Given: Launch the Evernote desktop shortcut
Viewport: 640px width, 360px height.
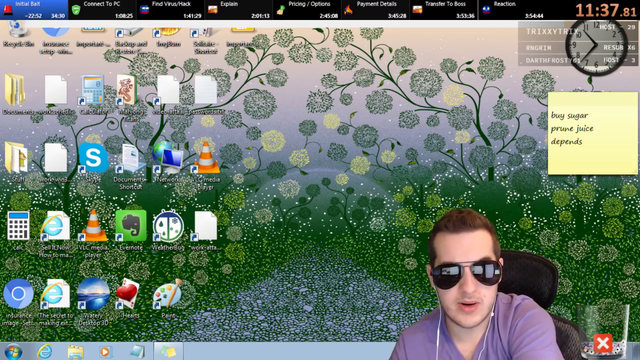Looking at the screenshot, I should (131, 229).
